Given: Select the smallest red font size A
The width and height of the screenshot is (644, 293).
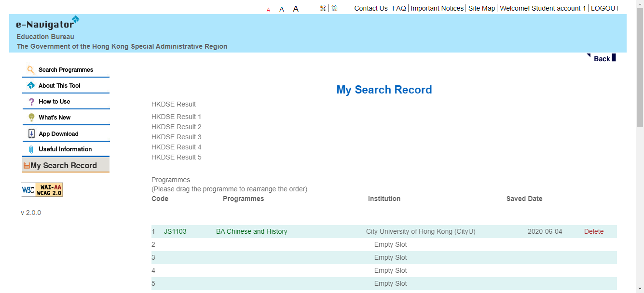Looking at the screenshot, I should pos(269,9).
